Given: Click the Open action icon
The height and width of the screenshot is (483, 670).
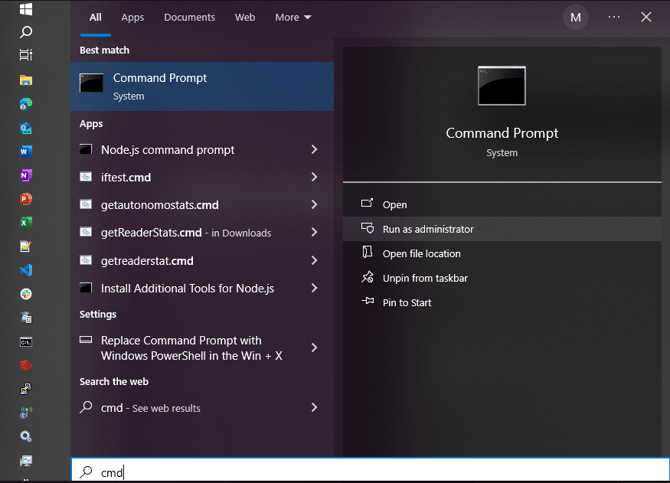Looking at the screenshot, I should tap(367, 203).
